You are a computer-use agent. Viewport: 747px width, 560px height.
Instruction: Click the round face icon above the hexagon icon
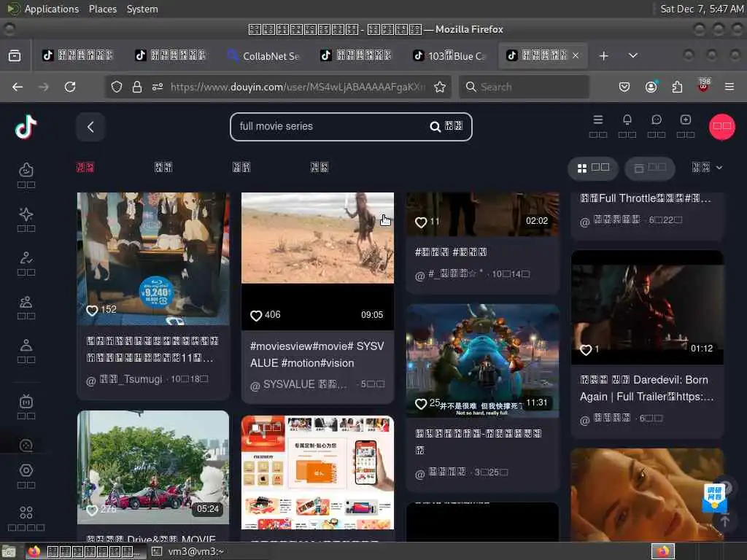26,445
